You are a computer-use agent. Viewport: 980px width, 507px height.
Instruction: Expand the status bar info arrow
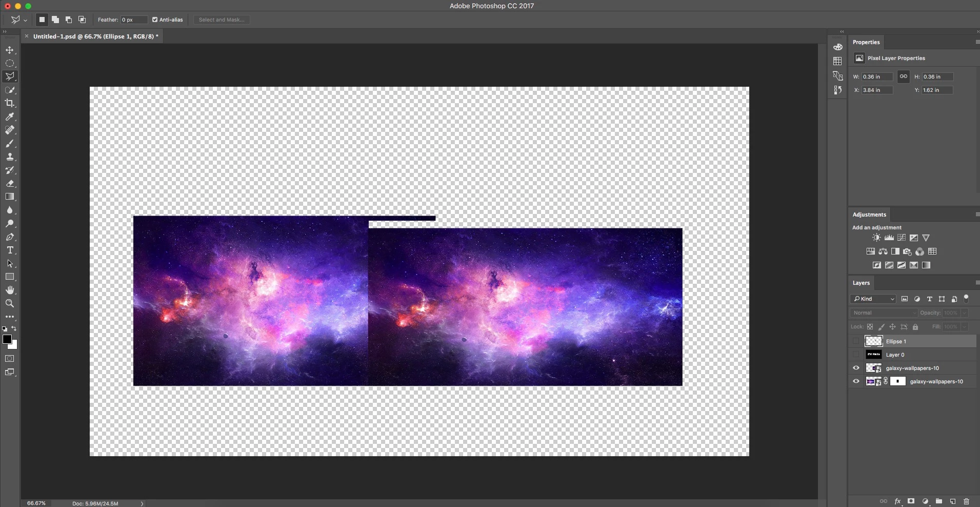[x=142, y=503]
